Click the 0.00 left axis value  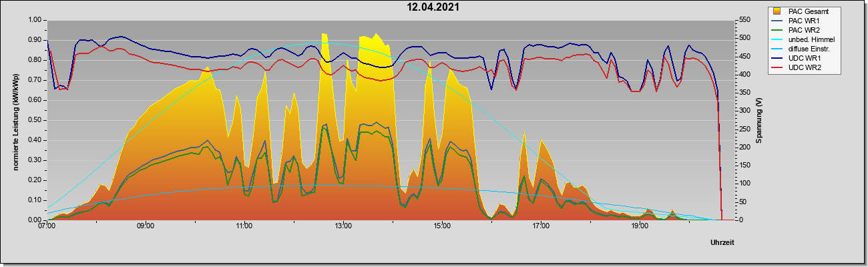coord(35,220)
